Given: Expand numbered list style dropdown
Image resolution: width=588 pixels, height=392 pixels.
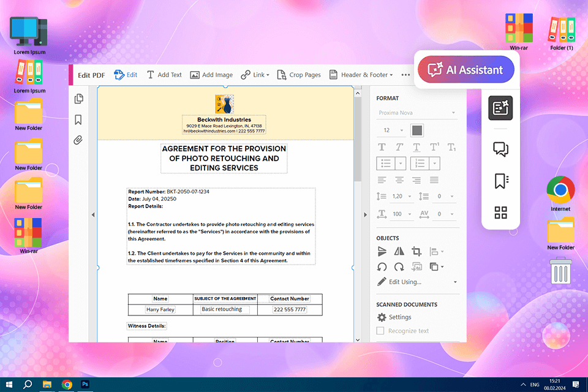Looking at the screenshot, I should point(435,164).
